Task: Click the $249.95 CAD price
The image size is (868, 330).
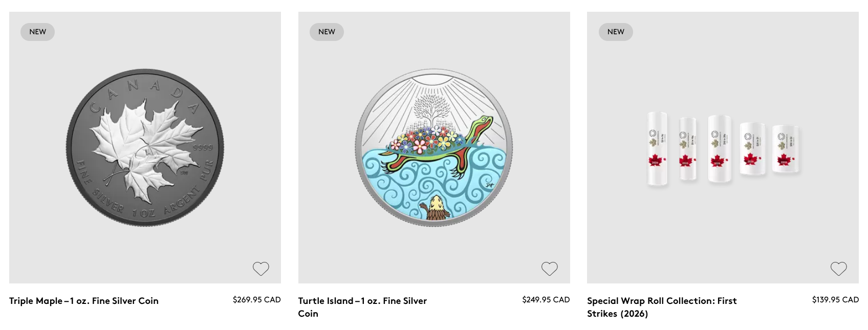Action: coord(546,300)
